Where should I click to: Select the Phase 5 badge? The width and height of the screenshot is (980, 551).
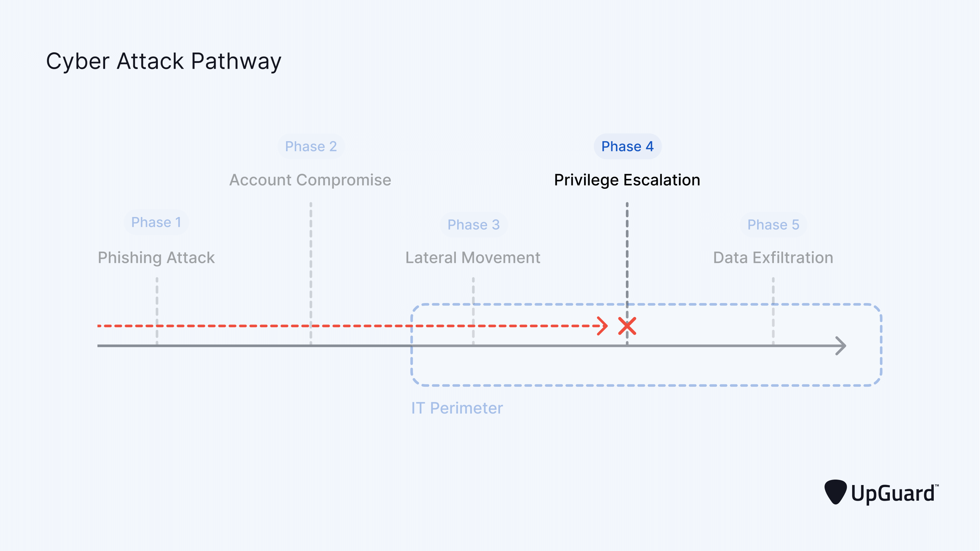point(773,225)
